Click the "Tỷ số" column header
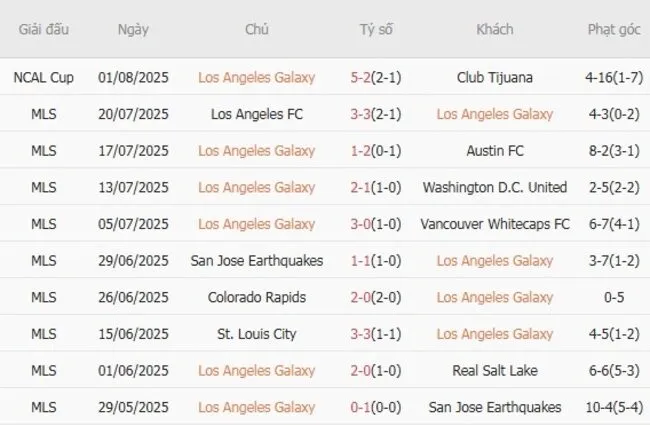The height and width of the screenshot is (426, 650). click(376, 29)
